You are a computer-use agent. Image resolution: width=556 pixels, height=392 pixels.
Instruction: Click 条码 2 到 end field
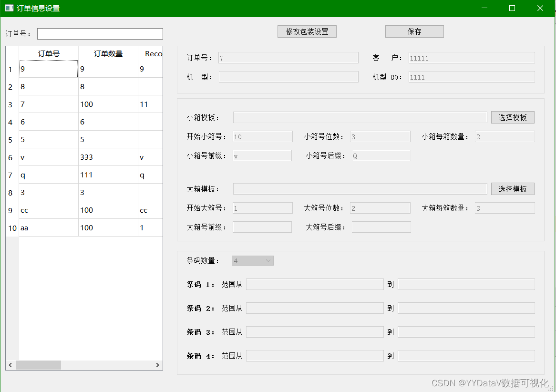[466, 308]
